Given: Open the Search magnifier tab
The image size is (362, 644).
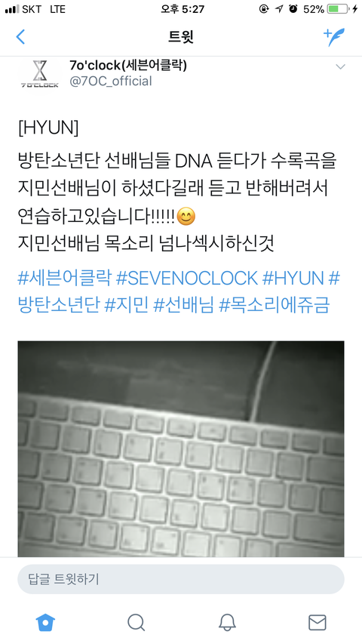Looking at the screenshot, I should tap(137, 622).
